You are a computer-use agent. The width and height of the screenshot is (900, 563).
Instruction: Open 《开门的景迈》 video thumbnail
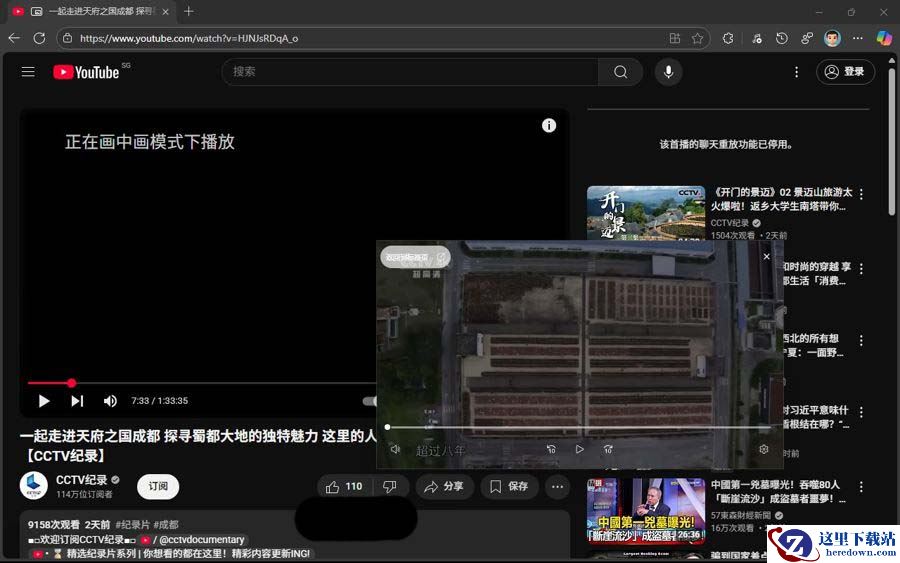(646, 213)
